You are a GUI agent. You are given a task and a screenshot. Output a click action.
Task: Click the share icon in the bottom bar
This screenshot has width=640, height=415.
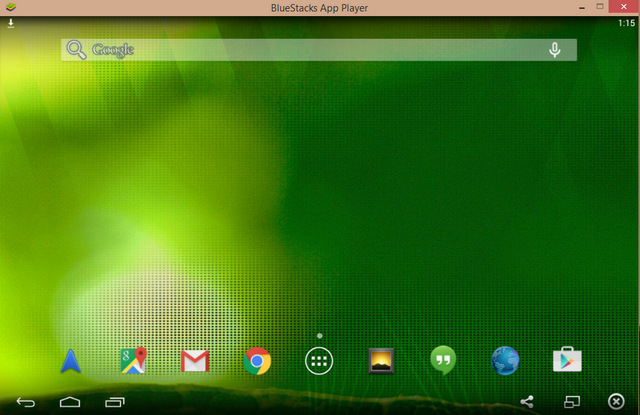[x=527, y=402]
